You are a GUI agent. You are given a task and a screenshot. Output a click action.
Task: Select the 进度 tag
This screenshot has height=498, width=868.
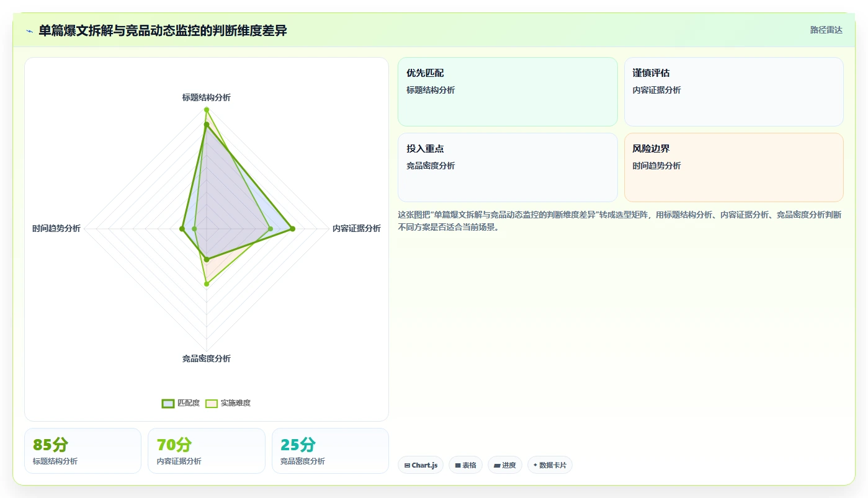(x=505, y=465)
